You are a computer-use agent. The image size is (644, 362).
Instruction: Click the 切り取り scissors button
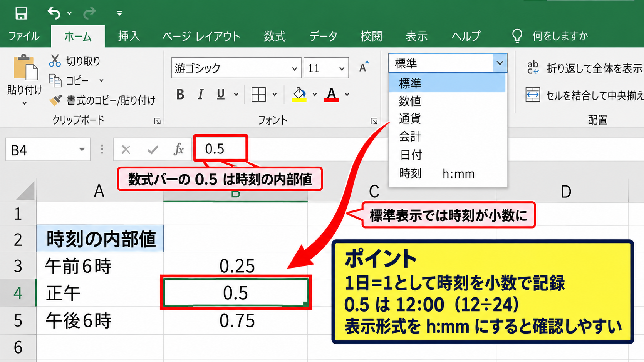point(75,61)
